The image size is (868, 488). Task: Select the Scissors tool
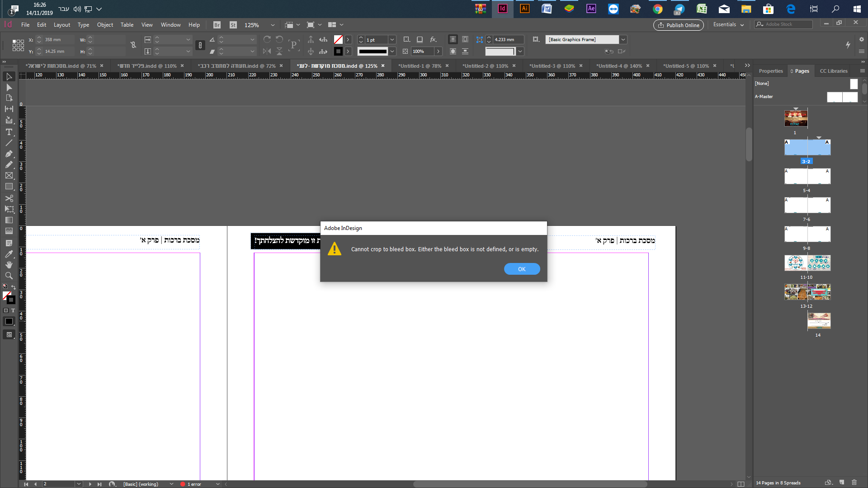coord(9,198)
